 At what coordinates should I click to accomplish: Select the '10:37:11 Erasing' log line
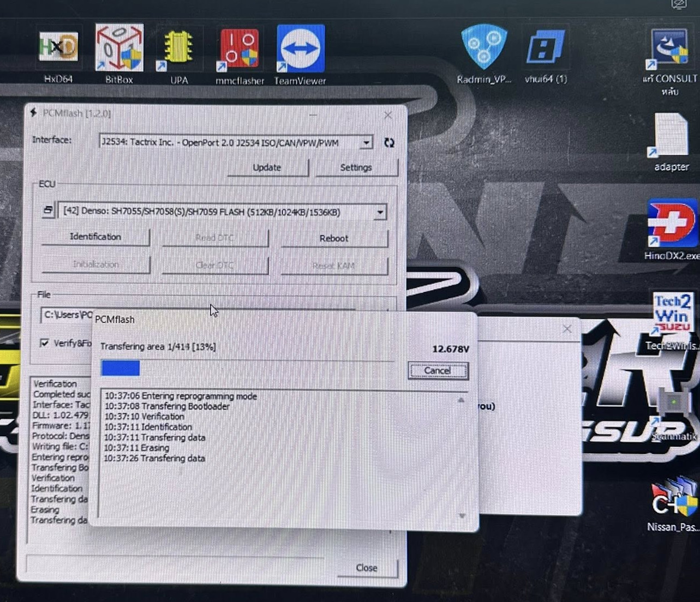point(136,448)
